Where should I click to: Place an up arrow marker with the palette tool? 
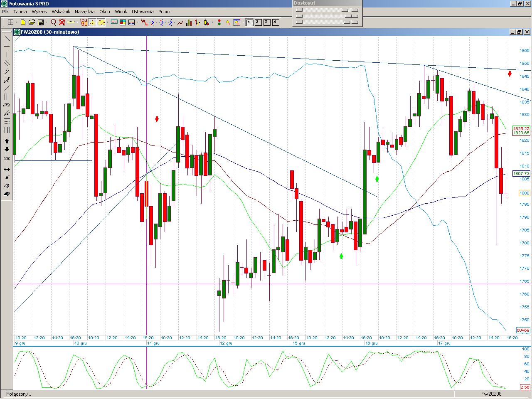point(7,141)
